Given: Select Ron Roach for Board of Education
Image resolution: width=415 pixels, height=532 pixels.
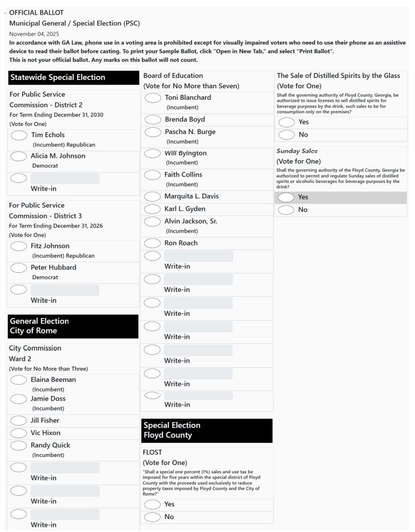Looking at the screenshot, I should click(x=152, y=244).
